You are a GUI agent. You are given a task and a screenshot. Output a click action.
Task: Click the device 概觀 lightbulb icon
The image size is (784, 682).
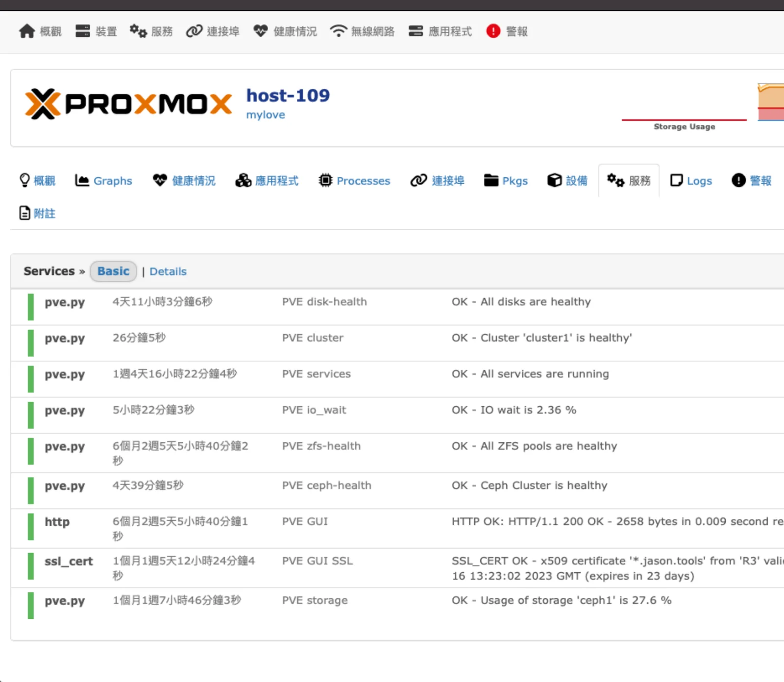point(24,180)
